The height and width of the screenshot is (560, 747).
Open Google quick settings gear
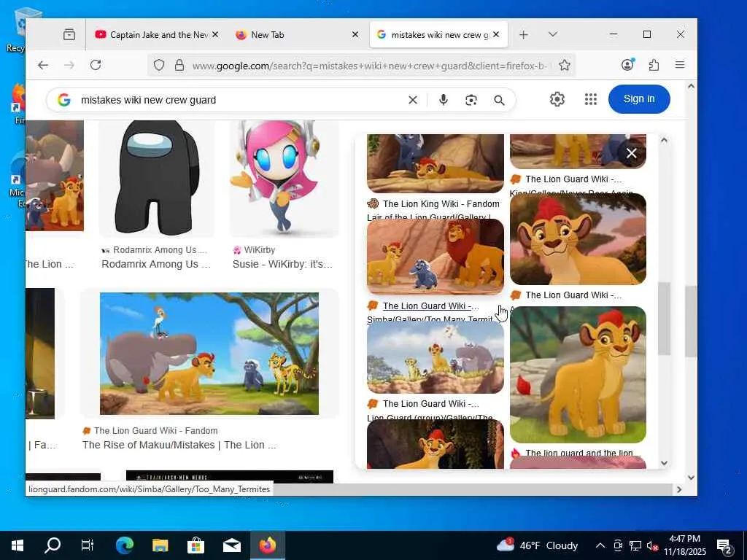(x=557, y=99)
